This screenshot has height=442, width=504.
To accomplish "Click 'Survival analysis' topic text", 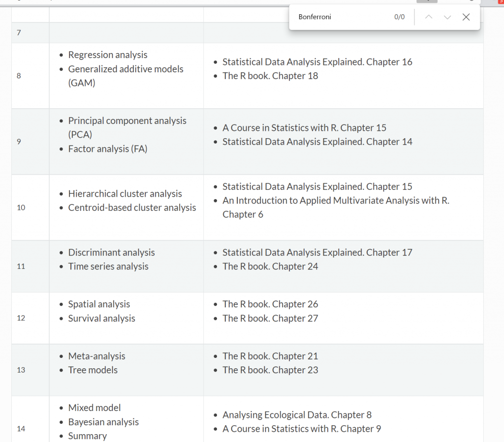I will [x=101, y=319].
